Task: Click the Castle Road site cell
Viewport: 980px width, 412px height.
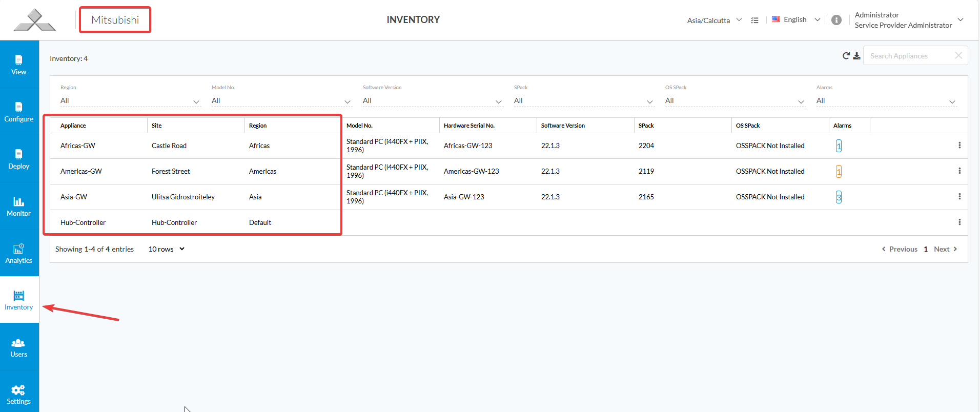Action: (169, 146)
